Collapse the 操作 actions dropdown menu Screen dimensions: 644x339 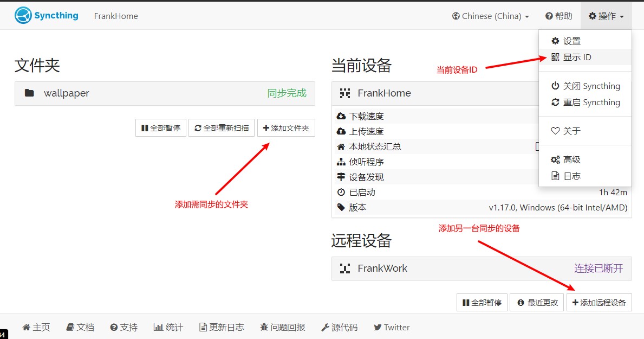606,16
